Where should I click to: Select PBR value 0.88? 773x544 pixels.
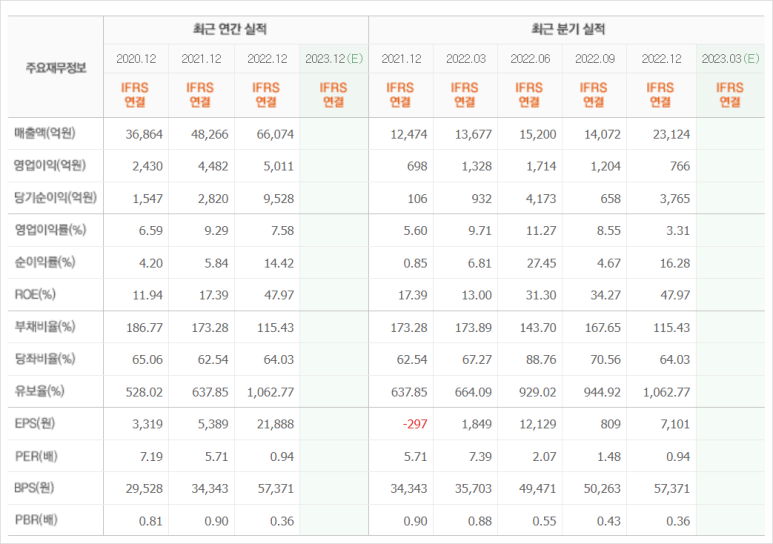click(x=480, y=521)
